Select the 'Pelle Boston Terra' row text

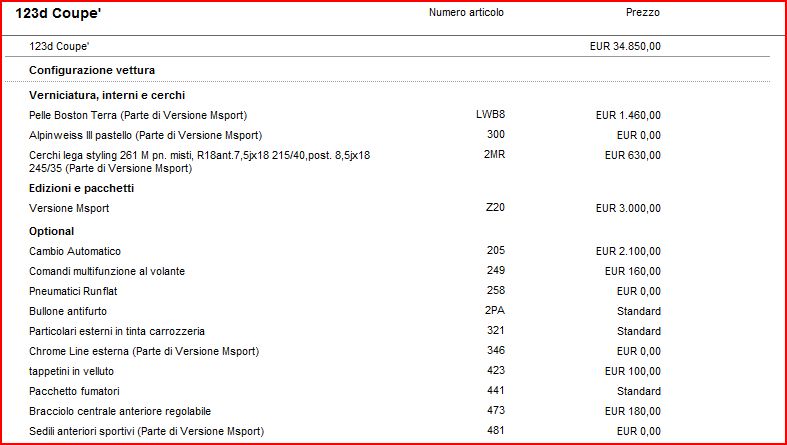click(x=138, y=115)
